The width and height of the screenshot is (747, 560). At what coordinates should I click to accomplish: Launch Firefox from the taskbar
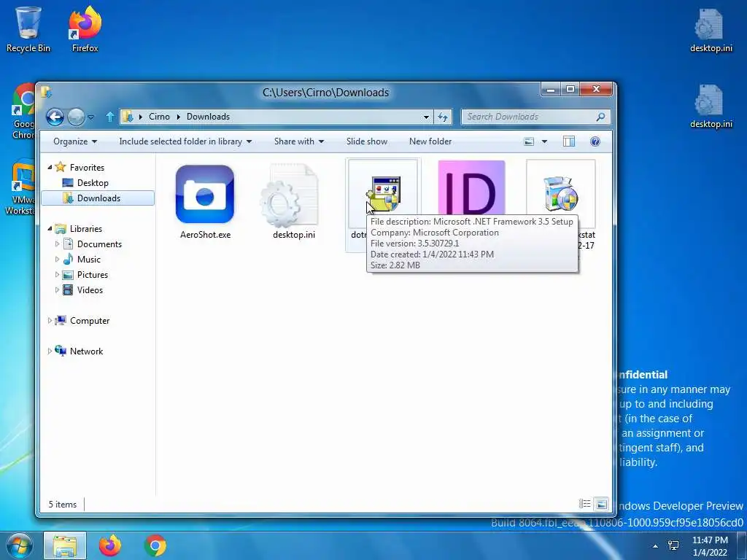(110, 545)
